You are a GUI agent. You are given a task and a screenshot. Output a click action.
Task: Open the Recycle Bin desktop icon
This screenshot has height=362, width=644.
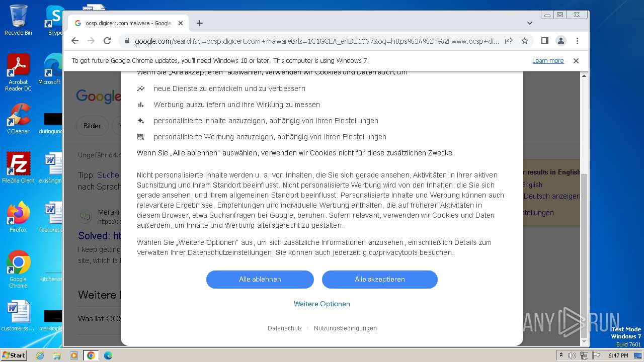[18, 20]
